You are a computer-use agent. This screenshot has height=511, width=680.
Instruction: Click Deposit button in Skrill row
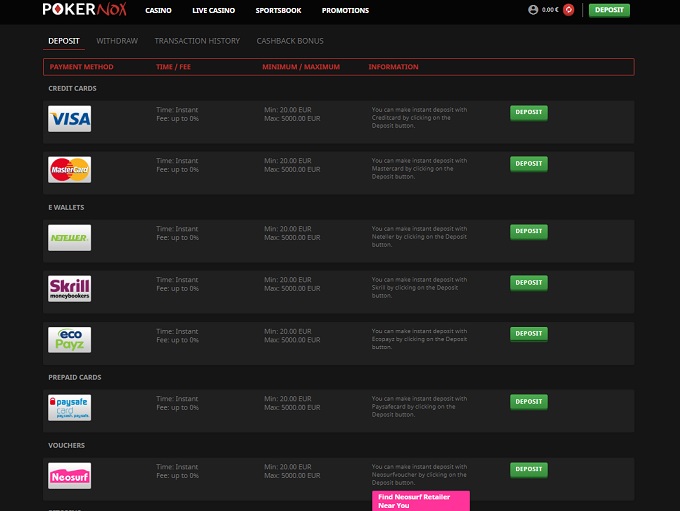coord(528,282)
